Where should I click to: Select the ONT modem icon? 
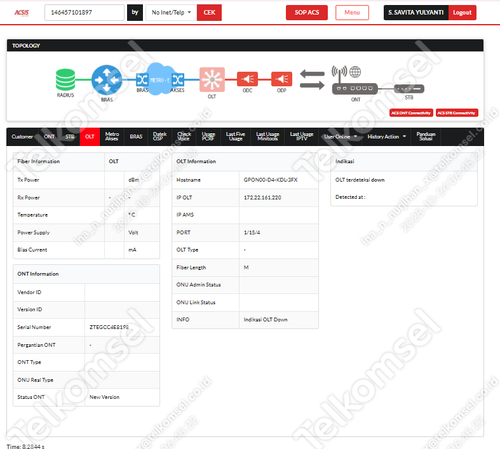355,89
